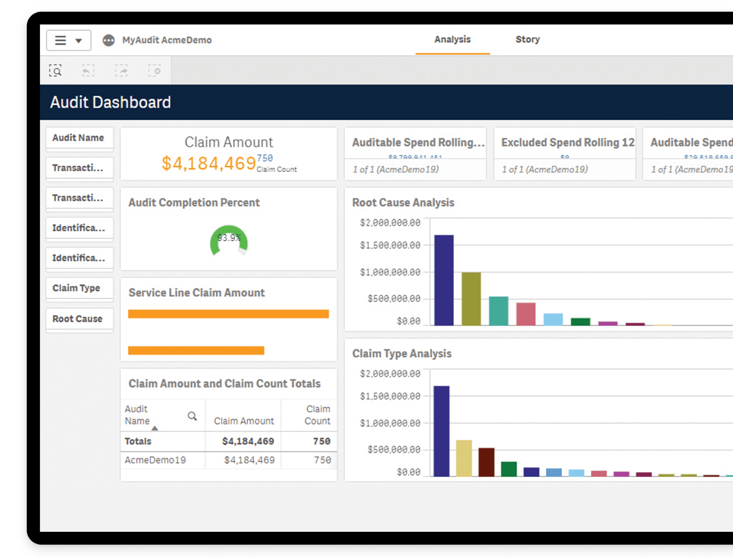Sort by the Claim Amount column header
This screenshot has width=733, height=560.
coord(244,421)
